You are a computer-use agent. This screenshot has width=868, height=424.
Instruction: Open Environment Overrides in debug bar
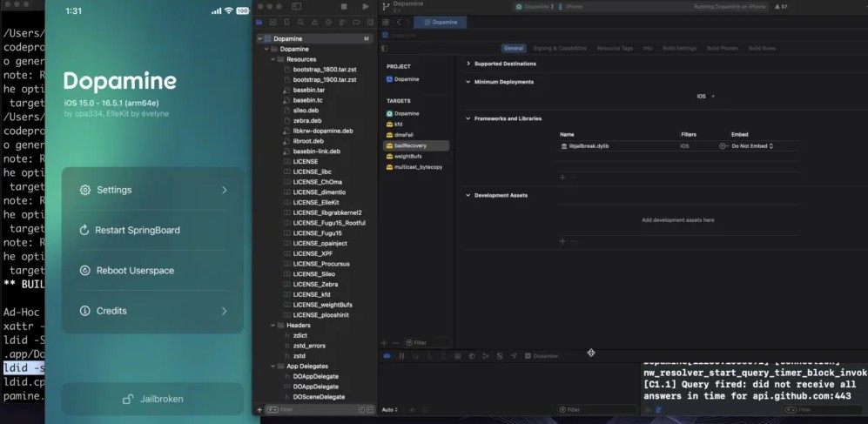pos(500,356)
